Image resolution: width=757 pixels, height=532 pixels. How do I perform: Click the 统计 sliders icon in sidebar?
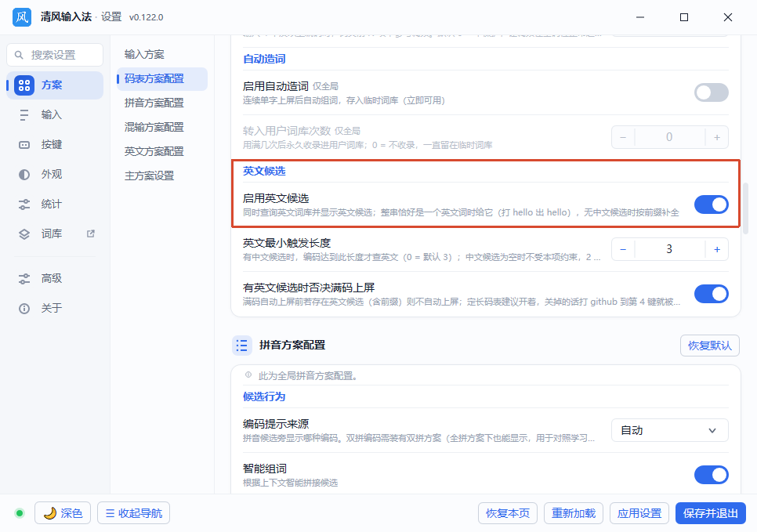[x=24, y=204]
